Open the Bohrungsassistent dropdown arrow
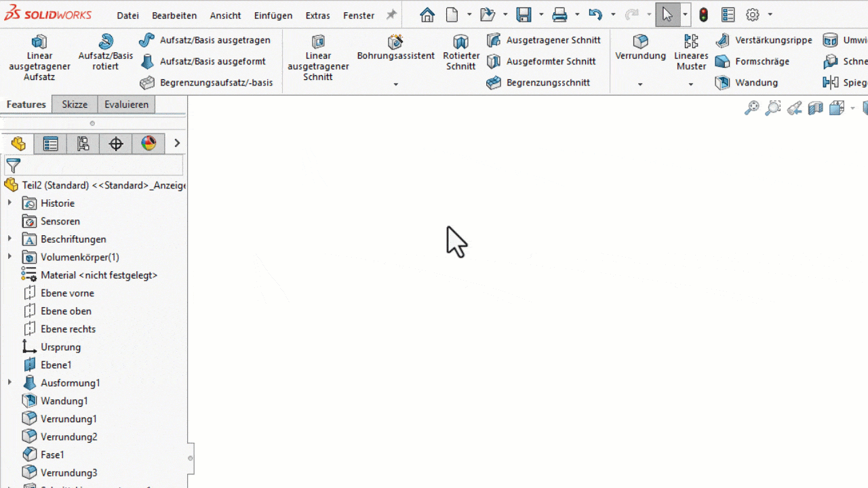The width and height of the screenshot is (868, 488). click(395, 85)
